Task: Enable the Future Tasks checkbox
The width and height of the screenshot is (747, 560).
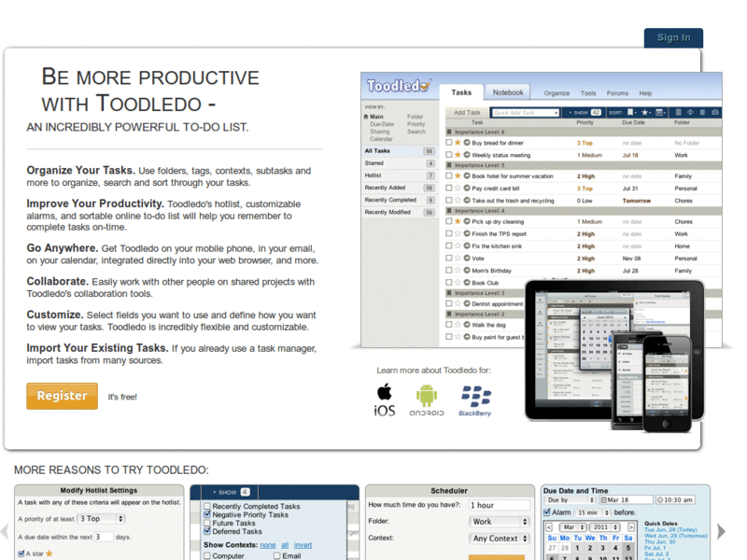Action: click(x=207, y=523)
